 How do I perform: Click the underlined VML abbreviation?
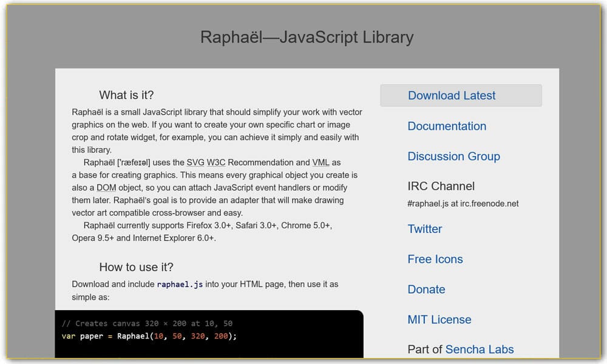pyautogui.click(x=320, y=163)
